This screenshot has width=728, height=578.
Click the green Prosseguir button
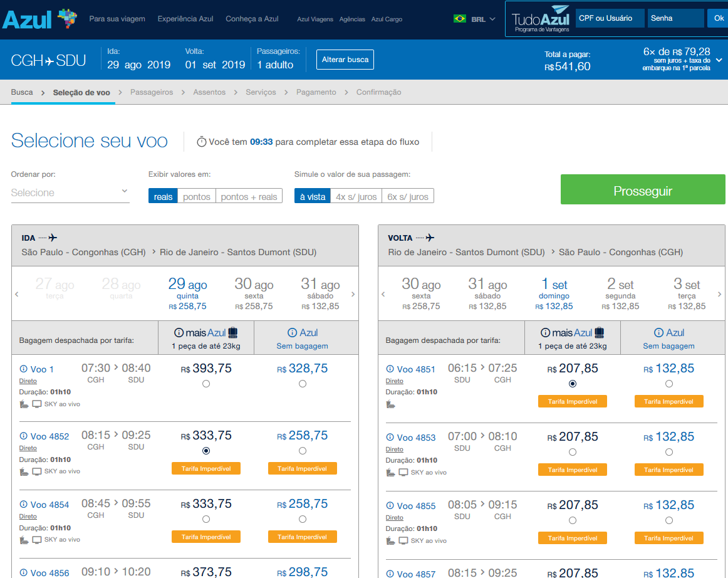[x=643, y=189]
